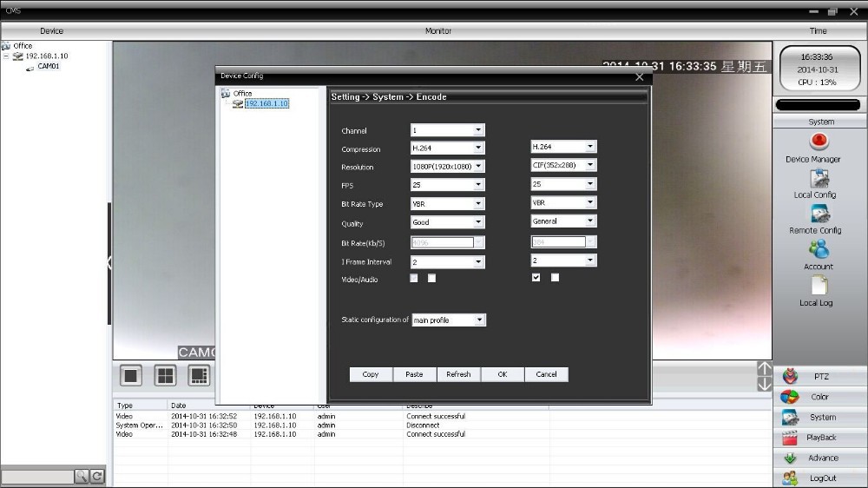Enable main stream Video checkbox

pyautogui.click(x=414, y=279)
